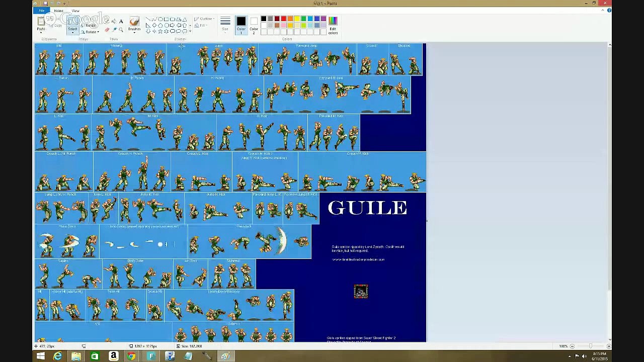Image resolution: width=644 pixels, height=362 pixels.
Task: Choose the Right triangle shape
Action: (x=148, y=25)
